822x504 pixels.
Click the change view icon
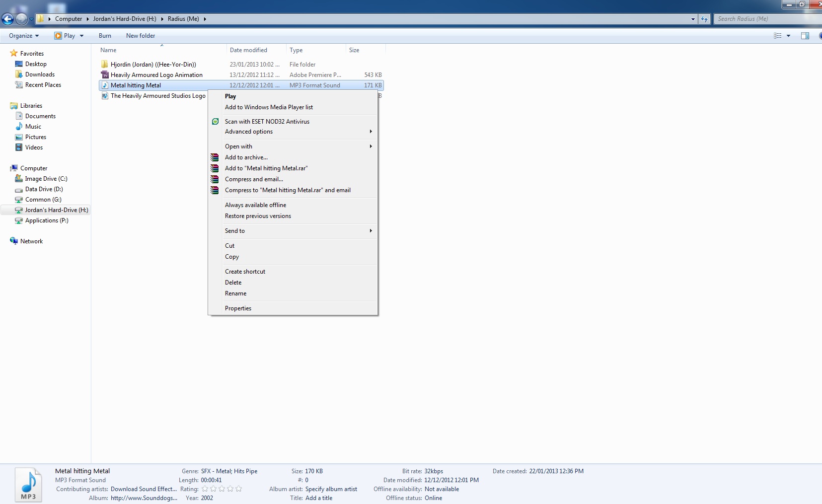tap(778, 36)
